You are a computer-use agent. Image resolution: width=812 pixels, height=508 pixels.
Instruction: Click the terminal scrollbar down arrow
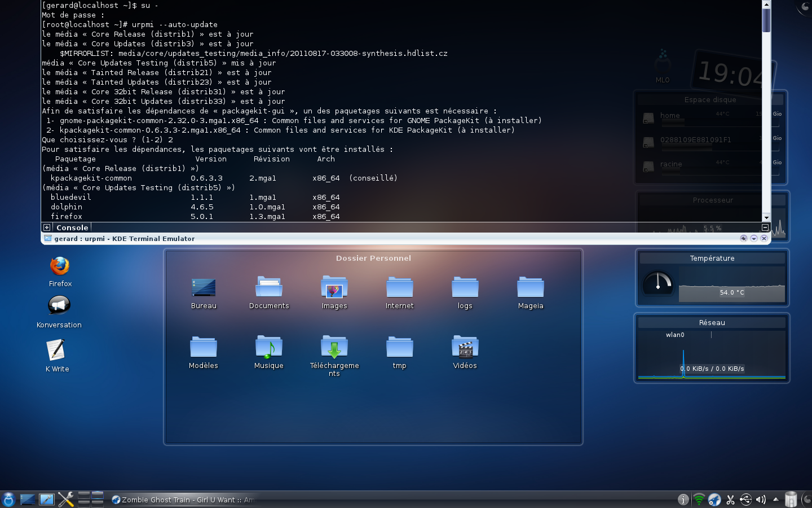click(766, 218)
